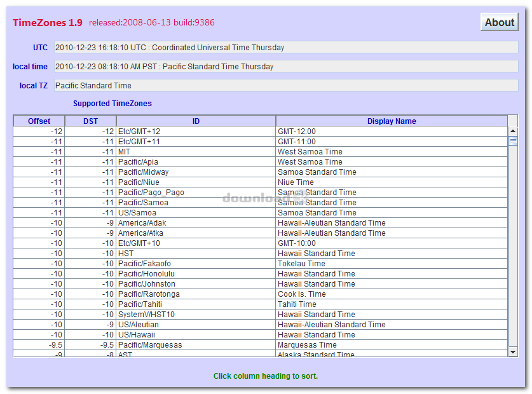Select the US/Samoa ID cell
The width and height of the screenshot is (532, 394).
pos(196,213)
